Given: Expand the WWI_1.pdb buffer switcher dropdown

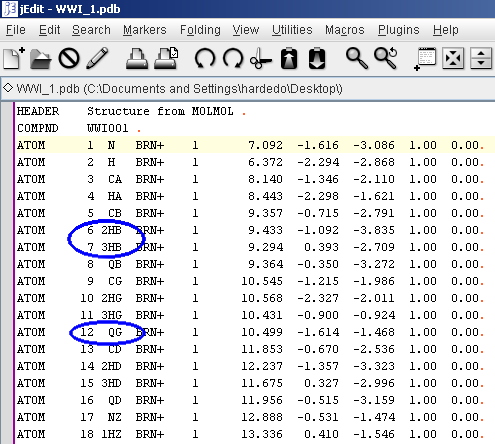Looking at the screenshot, I should point(247,89).
